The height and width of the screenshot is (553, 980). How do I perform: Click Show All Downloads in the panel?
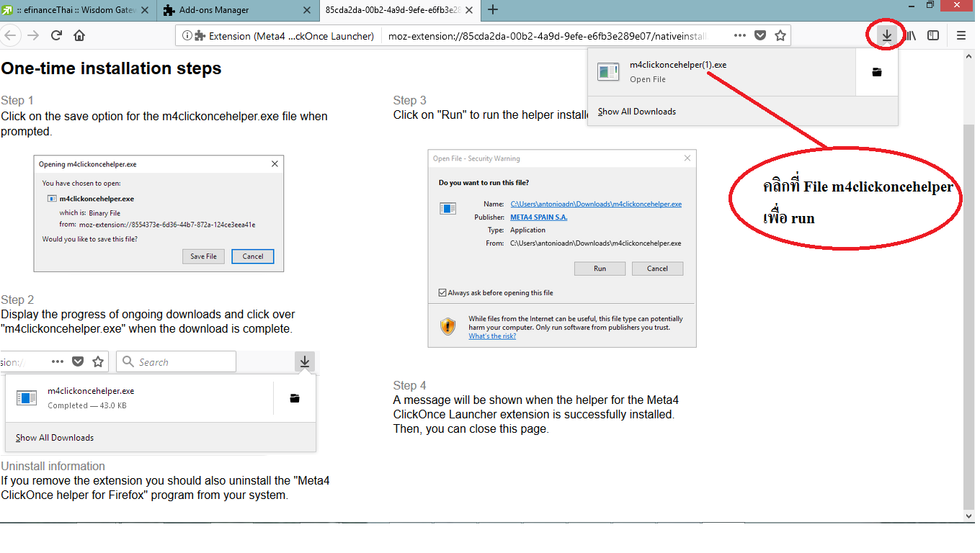(x=637, y=112)
